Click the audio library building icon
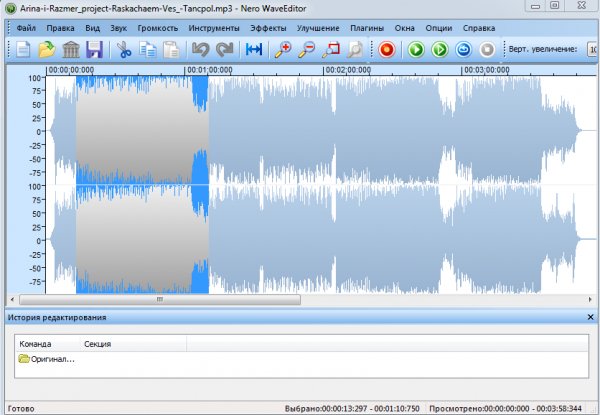 [71, 50]
